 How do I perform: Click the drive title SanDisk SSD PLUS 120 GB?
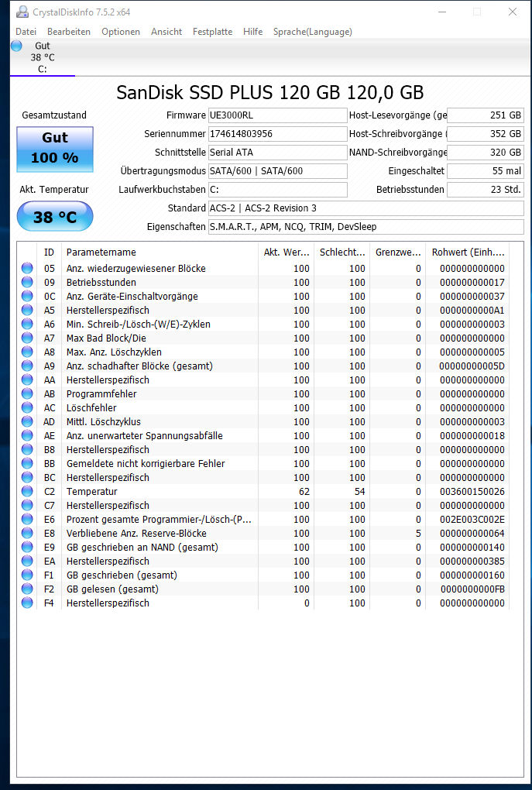270,93
